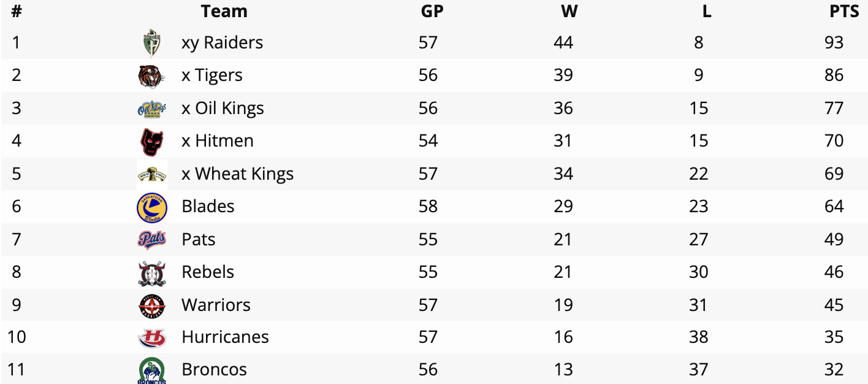Click the Blades team logo
The width and height of the screenshot is (868, 384).
coord(151,207)
